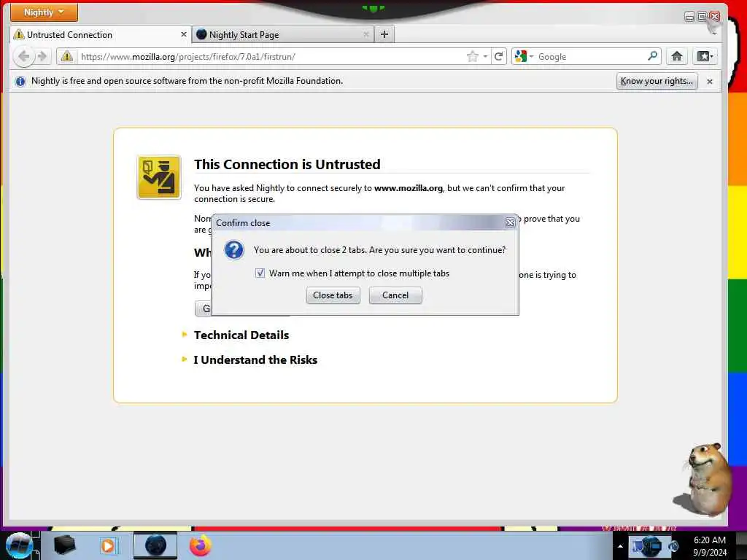
Task: Reload the current page
Action: (x=499, y=57)
